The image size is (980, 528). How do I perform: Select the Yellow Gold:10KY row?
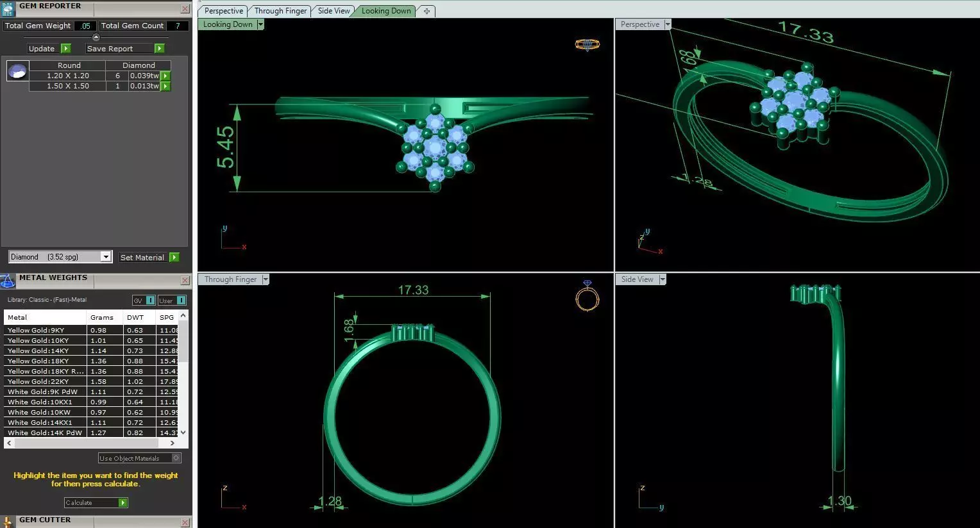[91, 340]
